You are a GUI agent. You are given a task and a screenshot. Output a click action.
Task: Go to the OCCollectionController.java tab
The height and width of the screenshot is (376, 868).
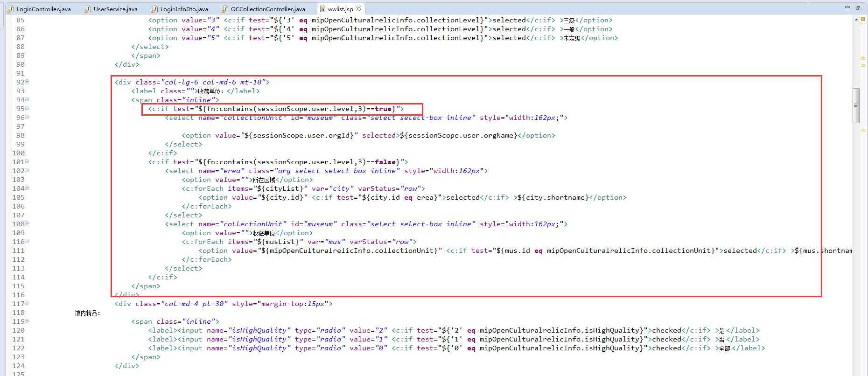tap(264, 9)
